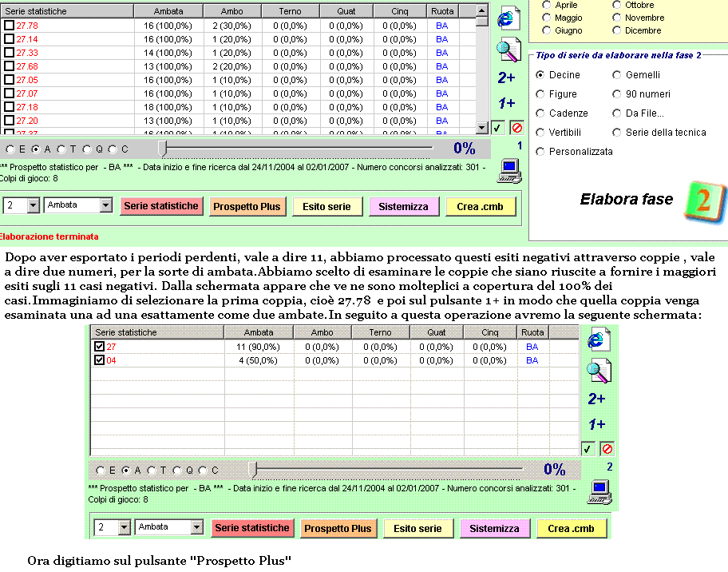Click the magnifier search icon in lower panel
The width and height of the screenshot is (728, 572).
click(599, 371)
